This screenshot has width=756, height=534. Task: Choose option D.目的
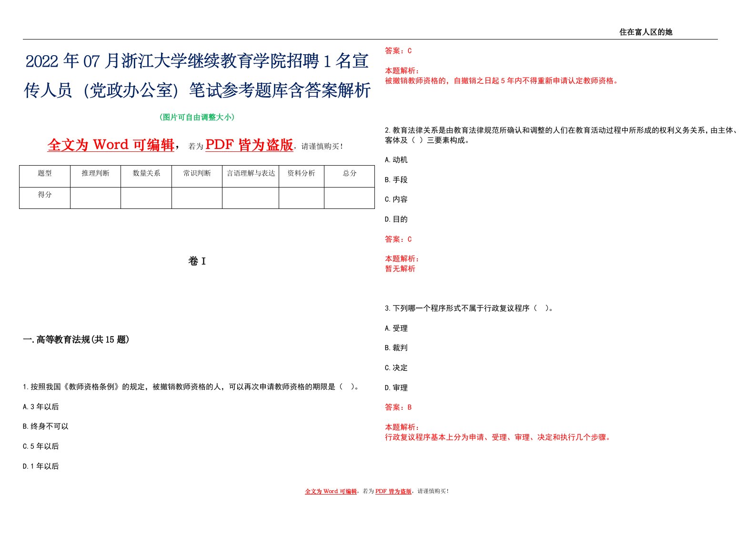click(396, 219)
